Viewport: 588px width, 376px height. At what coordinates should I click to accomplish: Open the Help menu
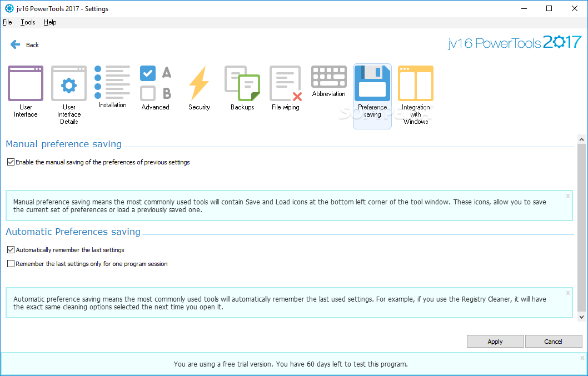[50, 22]
